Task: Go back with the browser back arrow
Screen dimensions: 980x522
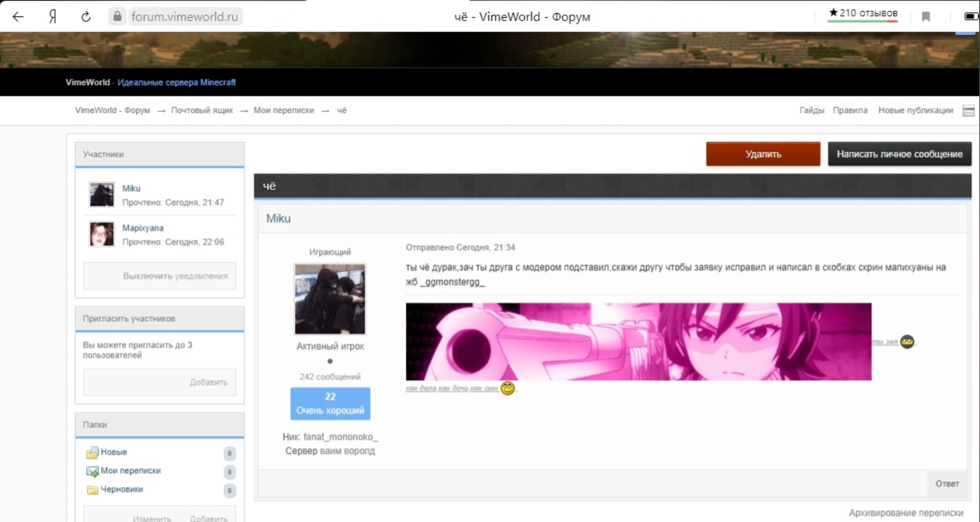Action: [18, 16]
